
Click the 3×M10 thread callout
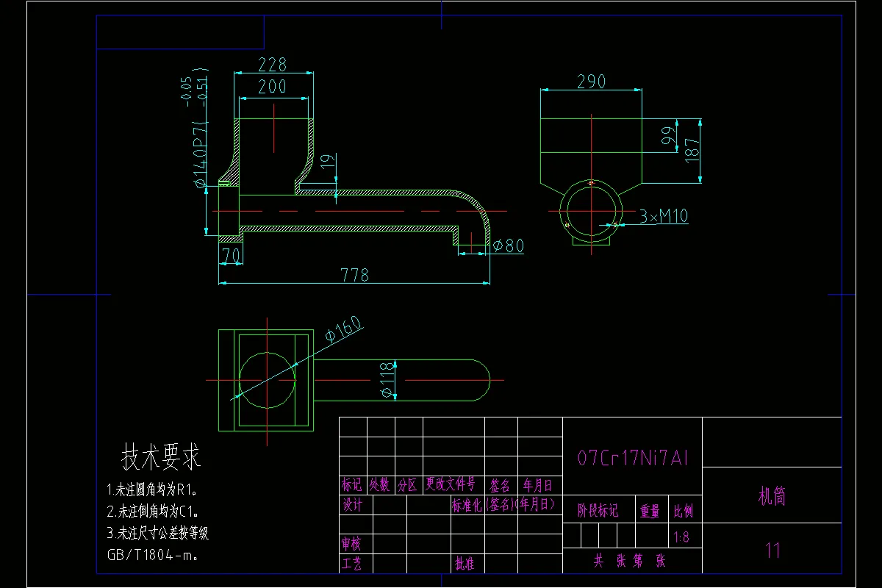[x=664, y=216]
